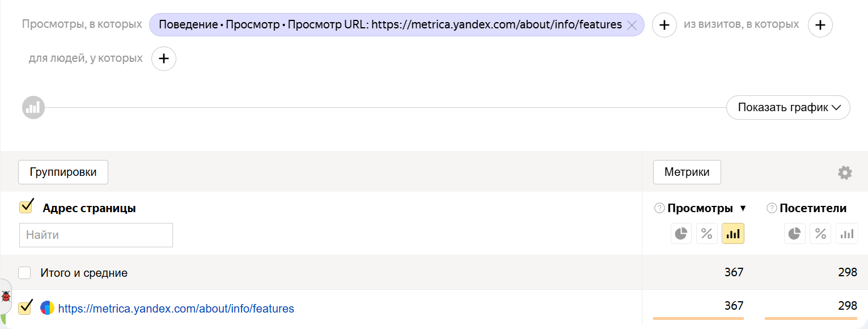868x329 pixels.
Task: Add a visits condition with plus
Action: coord(820,25)
